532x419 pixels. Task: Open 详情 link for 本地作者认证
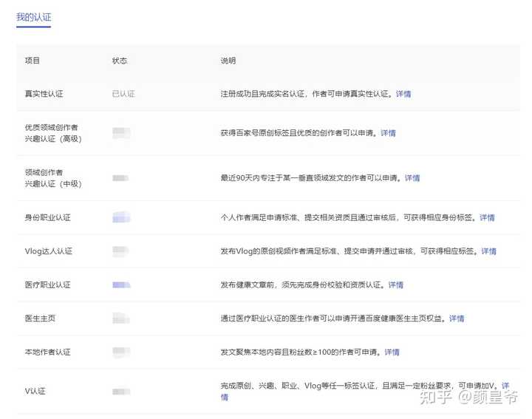392,352
